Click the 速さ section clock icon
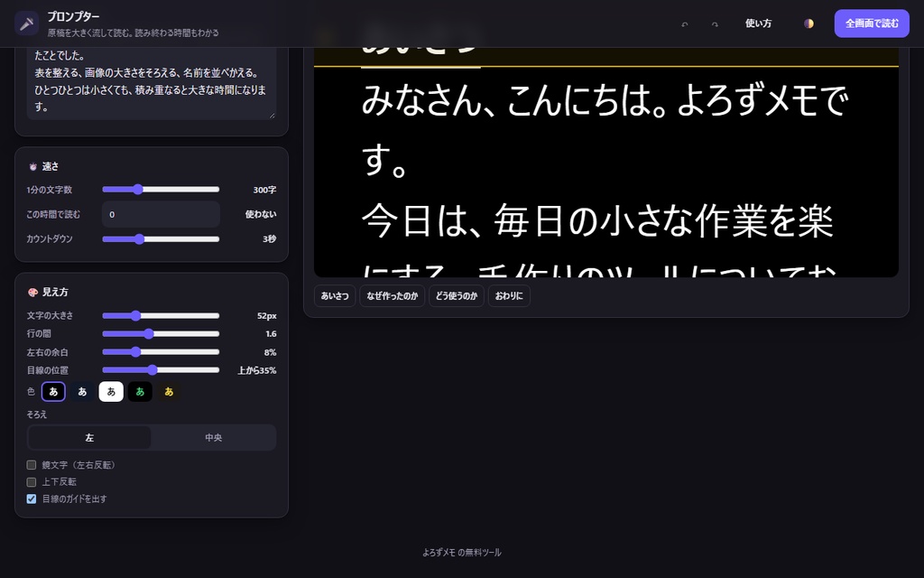This screenshot has width=924, height=578. pos(33,167)
